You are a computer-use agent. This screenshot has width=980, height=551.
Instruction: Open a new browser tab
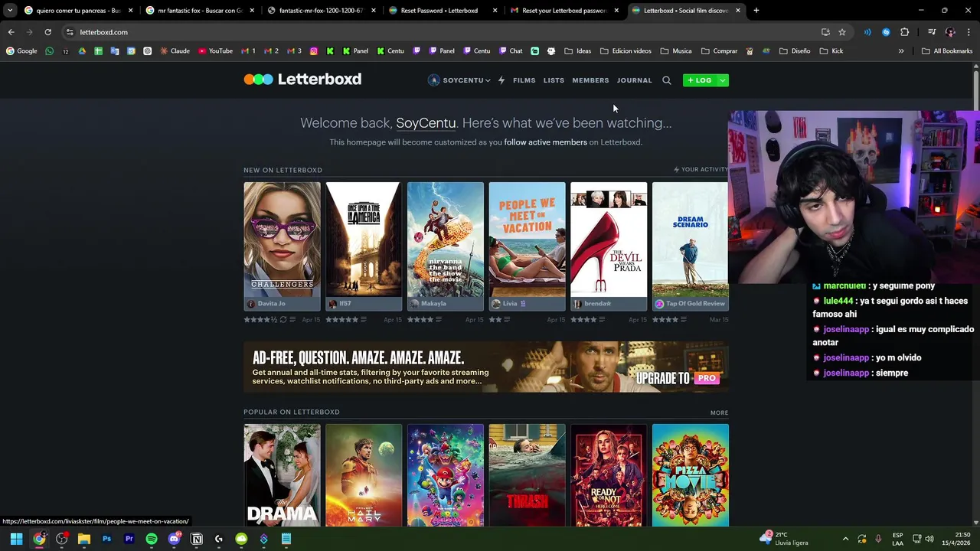point(756,11)
